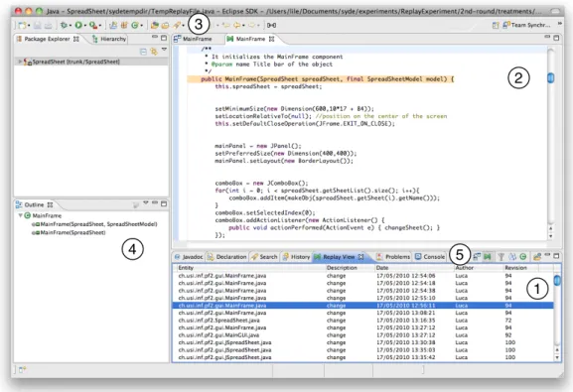Open the dropdown arrow next to New icon
Screen dimensions: 573x392
coord(29,26)
